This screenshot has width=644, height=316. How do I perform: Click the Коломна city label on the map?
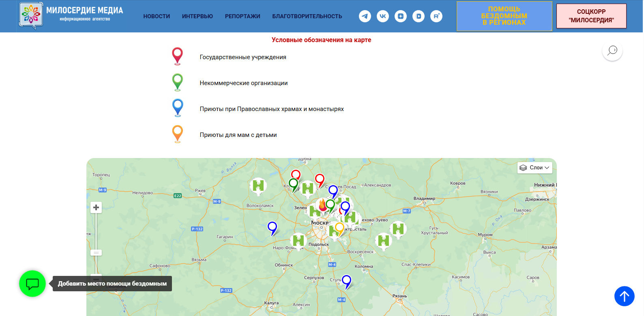coord(364,267)
